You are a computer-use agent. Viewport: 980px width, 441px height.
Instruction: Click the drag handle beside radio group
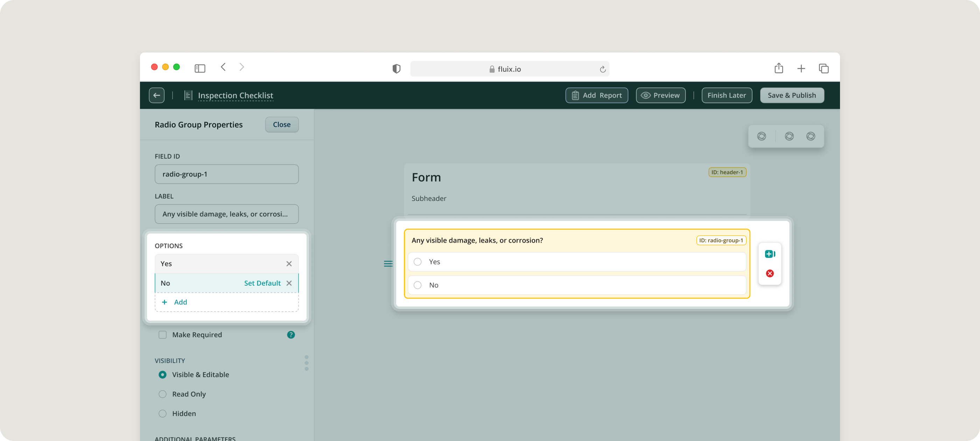coord(388,264)
